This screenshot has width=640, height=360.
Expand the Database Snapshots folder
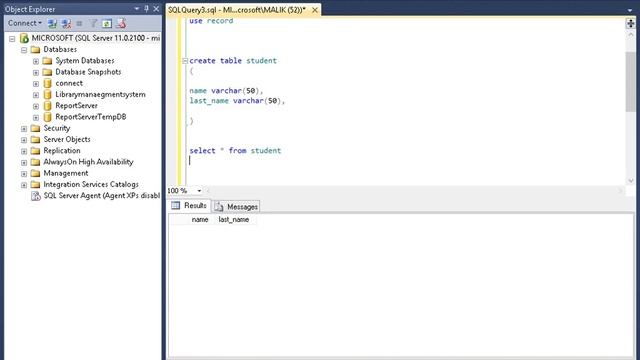click(36, 73)
